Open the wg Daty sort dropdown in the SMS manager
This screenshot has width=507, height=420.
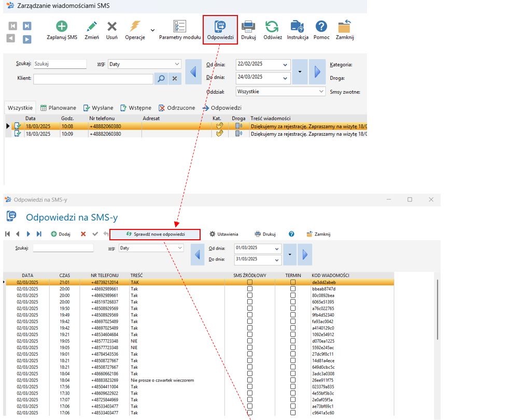point(144,64)
